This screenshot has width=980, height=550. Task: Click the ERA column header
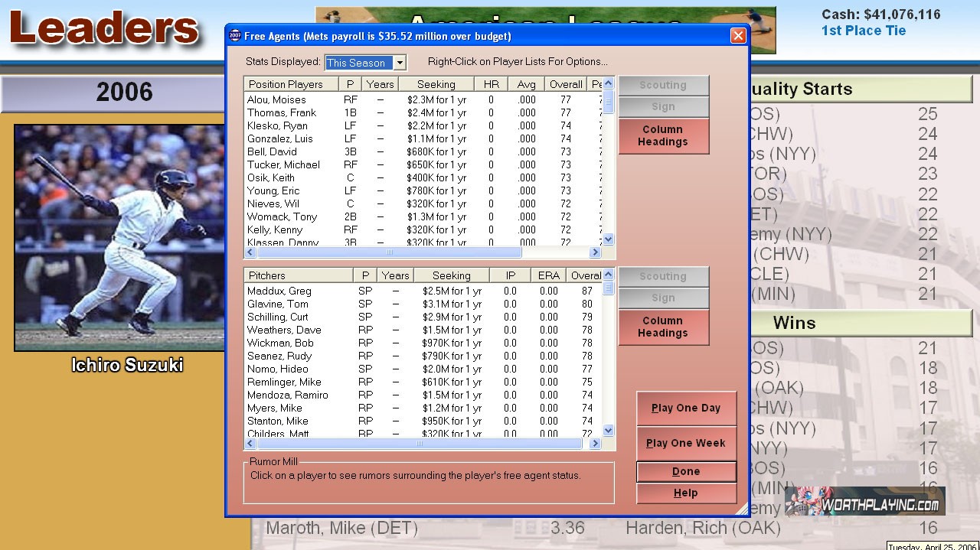tap(548, 275)
